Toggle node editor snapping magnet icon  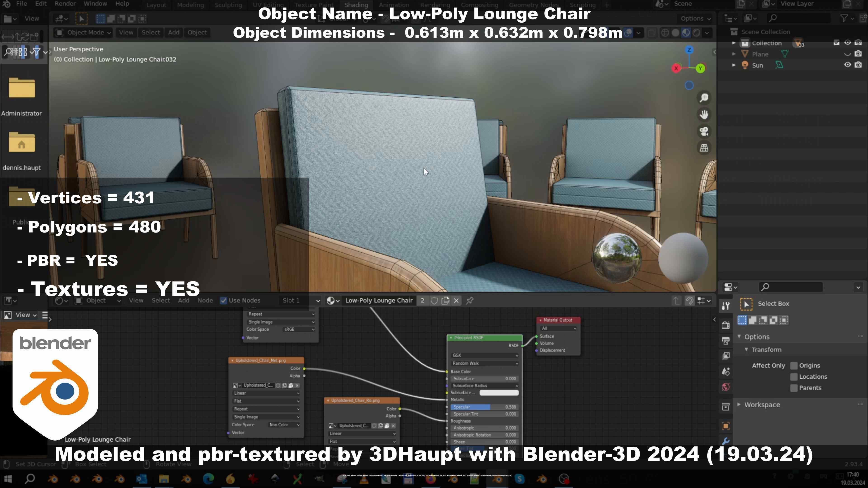689,300
